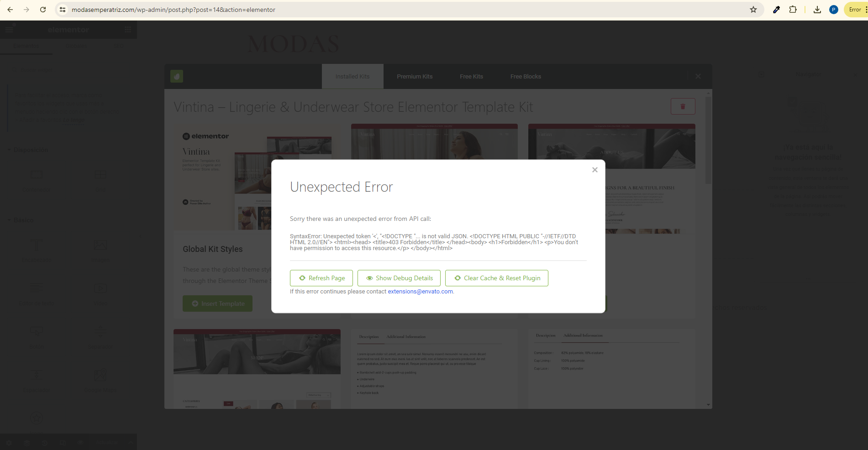Viewport: 868px width, 450px height.
Task: Click the Insert Template button
Action: pos(217,303)
